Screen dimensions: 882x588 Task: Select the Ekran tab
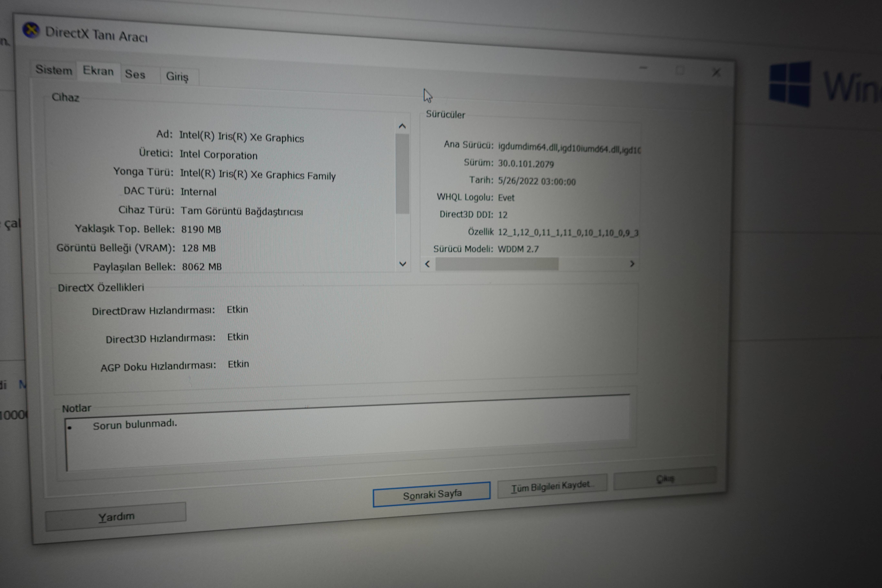click(x=98, y=71)
